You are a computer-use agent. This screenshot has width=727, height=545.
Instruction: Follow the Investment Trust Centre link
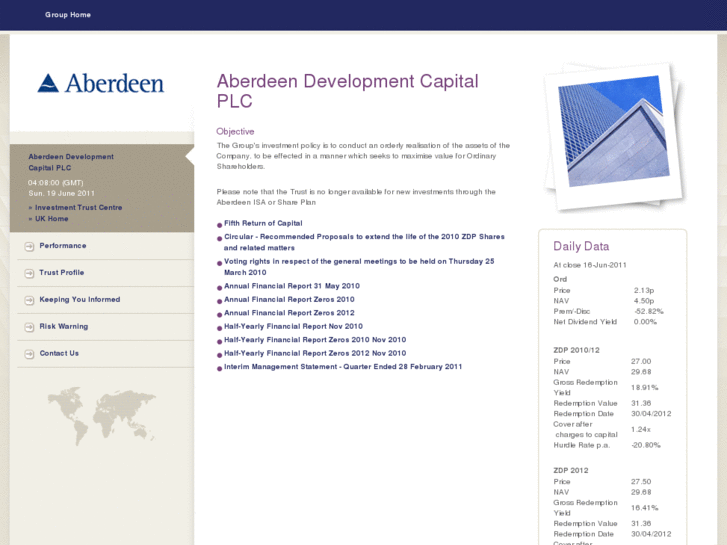click(x=78, y=207)
